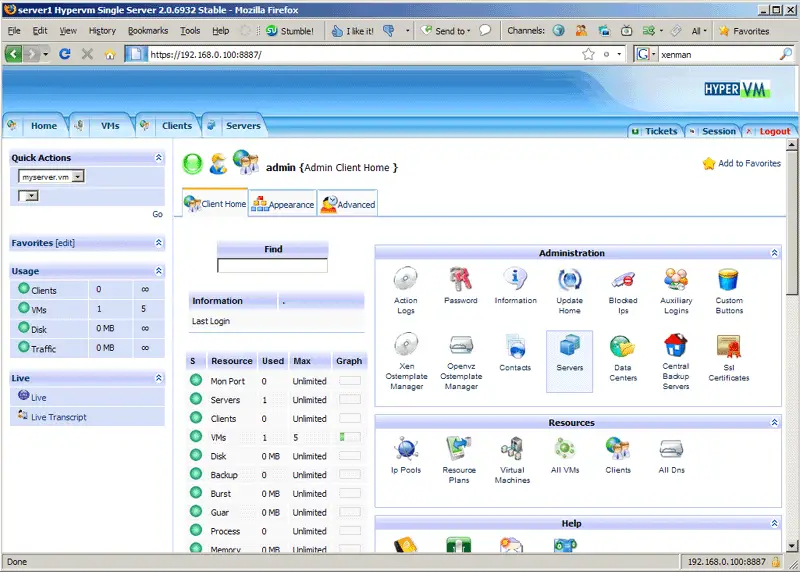Viewport: 800px width, 572px height.
Task: Click inside the Find input field
Action: click(x=272, y=265)
